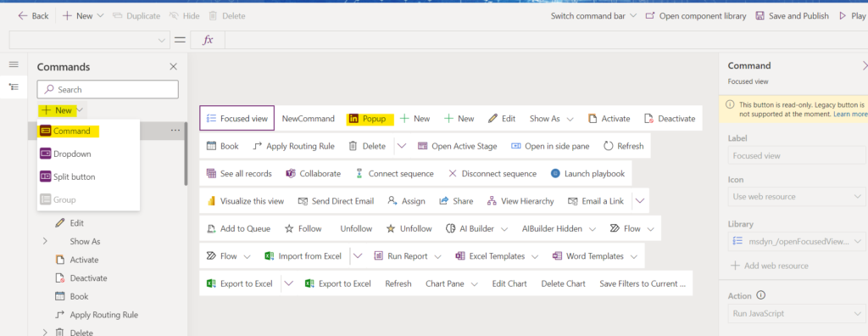Select Book in the commands tree
The image size is (868, 336).
(73, 296)
